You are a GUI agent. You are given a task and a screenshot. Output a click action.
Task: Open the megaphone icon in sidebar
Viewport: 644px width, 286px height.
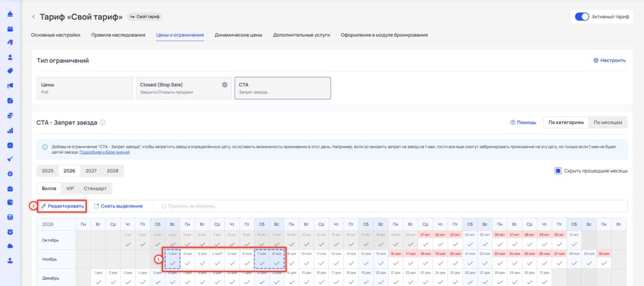coord(10,85)
